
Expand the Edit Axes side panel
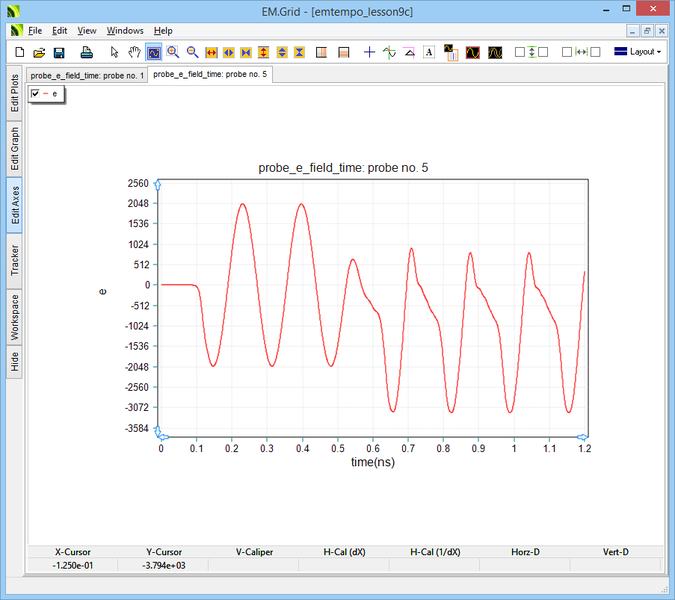[x=15, y=204]
